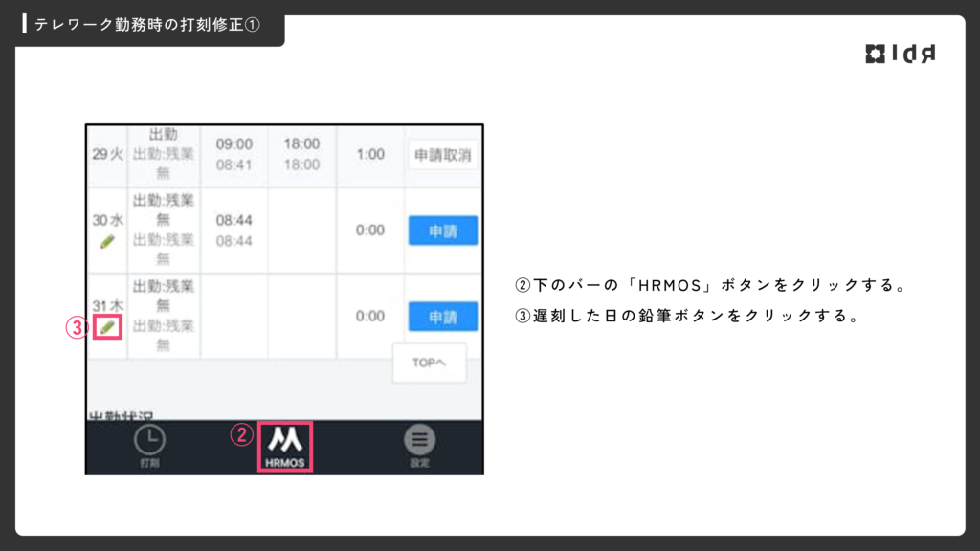This screenshot has height=551, width=980.
Task: Click the pencil edit icon under 30水
Action: click(x=107, y=241)
